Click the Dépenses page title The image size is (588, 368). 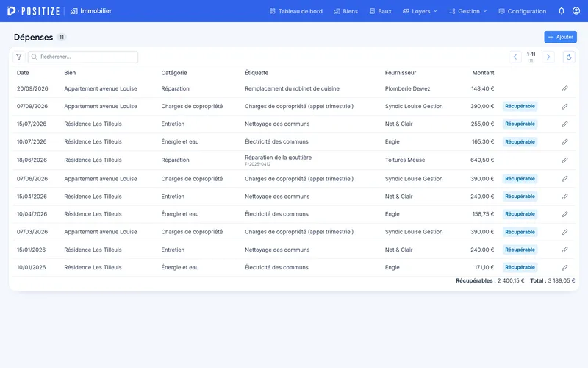click(x=33, y=38)
